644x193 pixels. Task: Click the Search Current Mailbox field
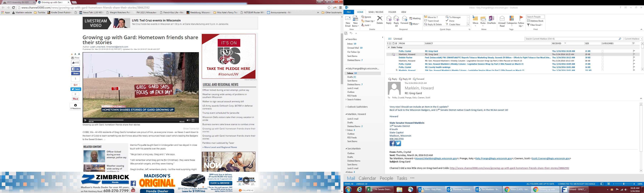tap(572, 39)
